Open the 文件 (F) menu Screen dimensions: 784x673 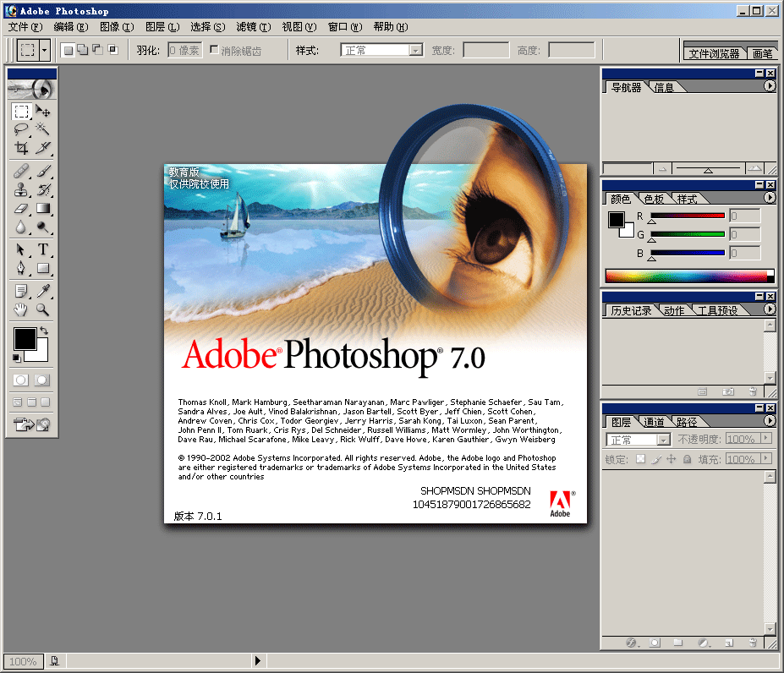[x=25, y=26]
